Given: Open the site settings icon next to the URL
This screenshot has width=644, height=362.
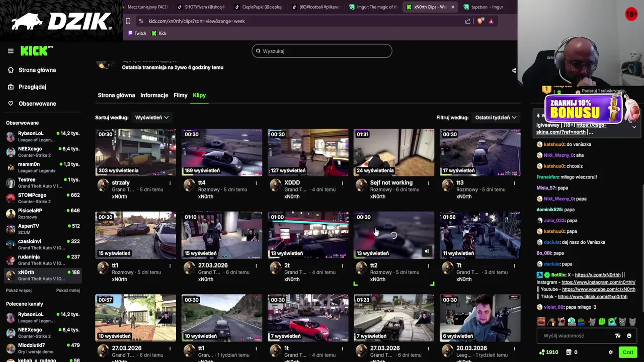Looking at the screenshot, I should [x=141, y=21].
